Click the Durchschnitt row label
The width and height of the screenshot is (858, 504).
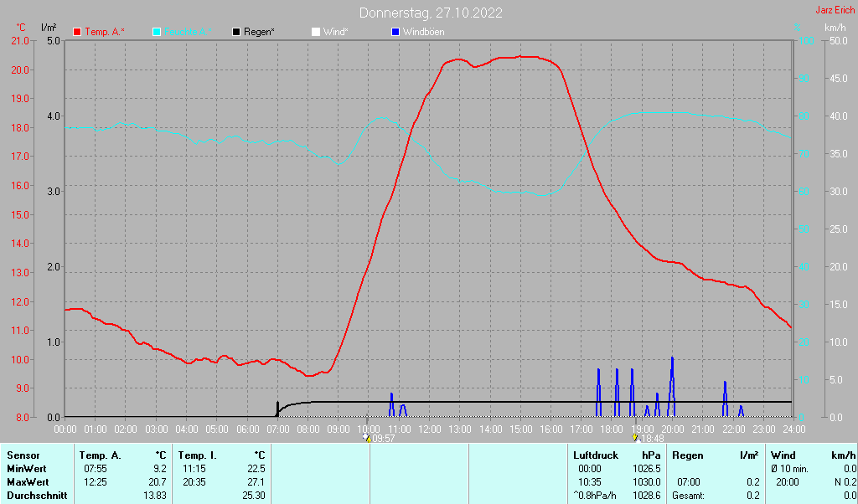tap(34, 496)
